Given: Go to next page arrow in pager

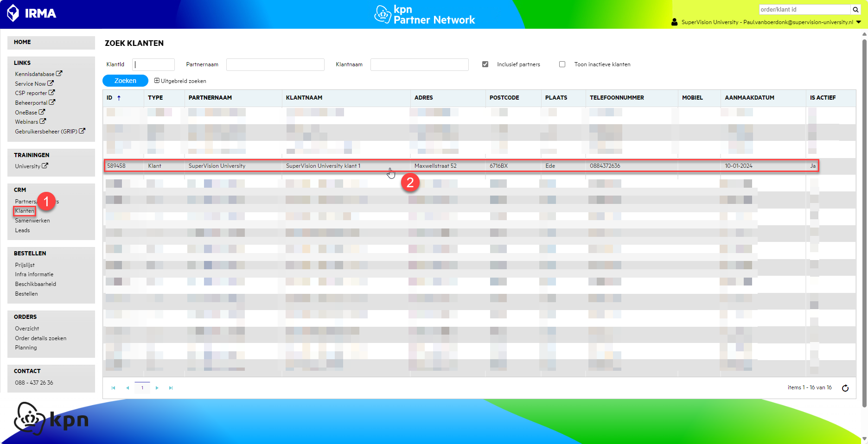Looking at the screenshot, I should coord(157,388).
